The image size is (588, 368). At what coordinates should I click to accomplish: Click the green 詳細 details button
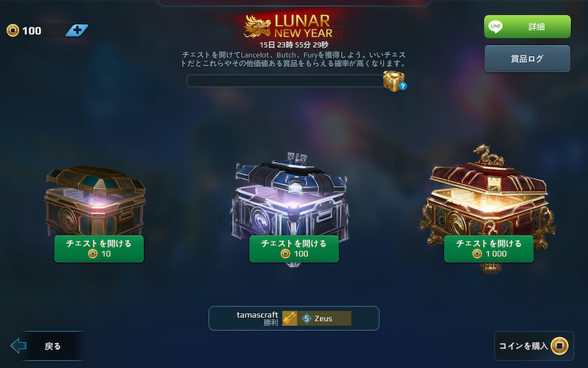coord(527,26)
